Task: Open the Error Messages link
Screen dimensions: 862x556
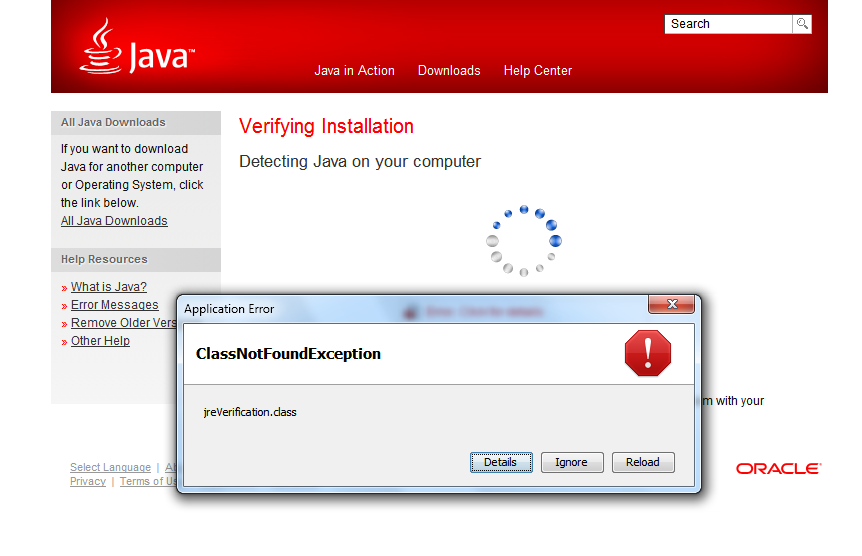Action: point(114,305)
